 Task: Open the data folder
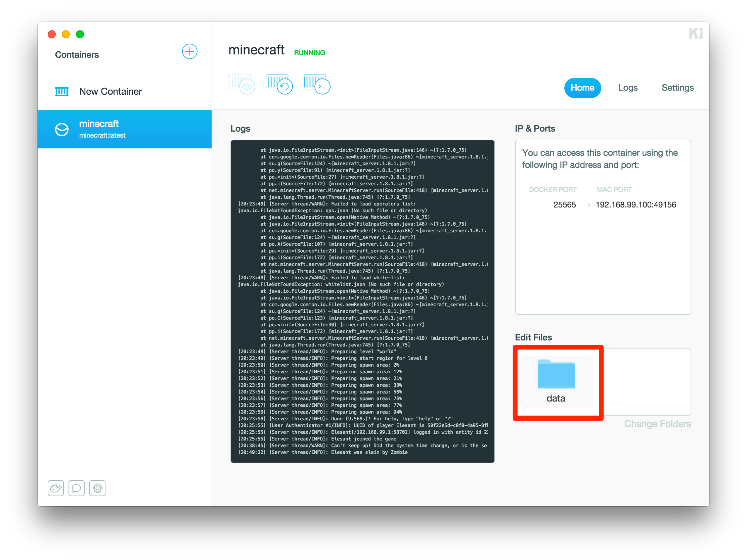coord(556,381)
